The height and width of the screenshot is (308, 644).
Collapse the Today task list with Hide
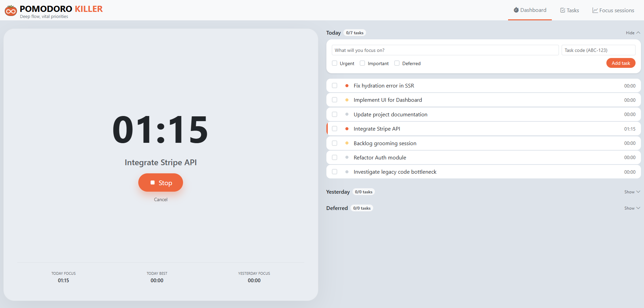coord(632,33)
